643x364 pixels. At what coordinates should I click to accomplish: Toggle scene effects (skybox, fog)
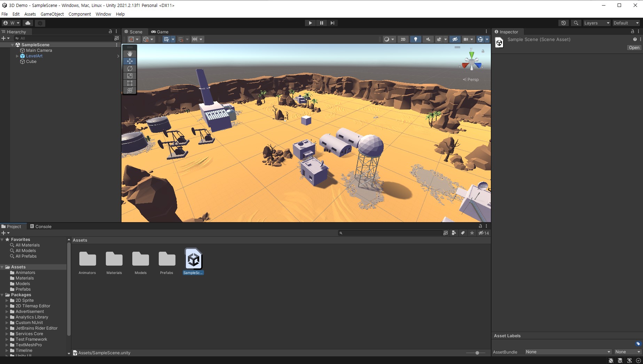(x=439, y=39)
